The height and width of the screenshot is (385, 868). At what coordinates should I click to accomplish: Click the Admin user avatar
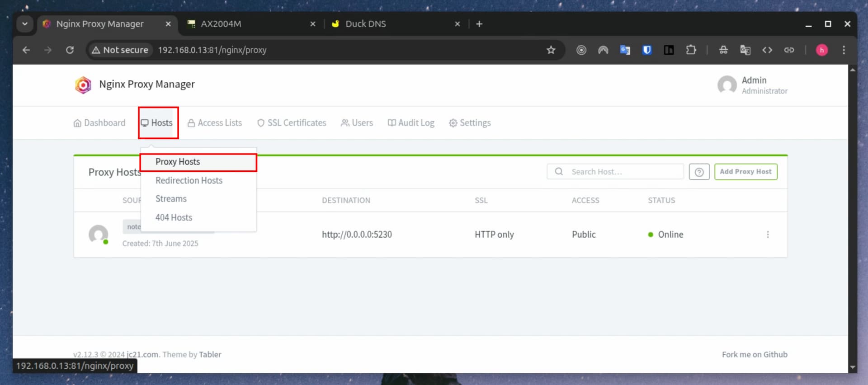point(727,85)
